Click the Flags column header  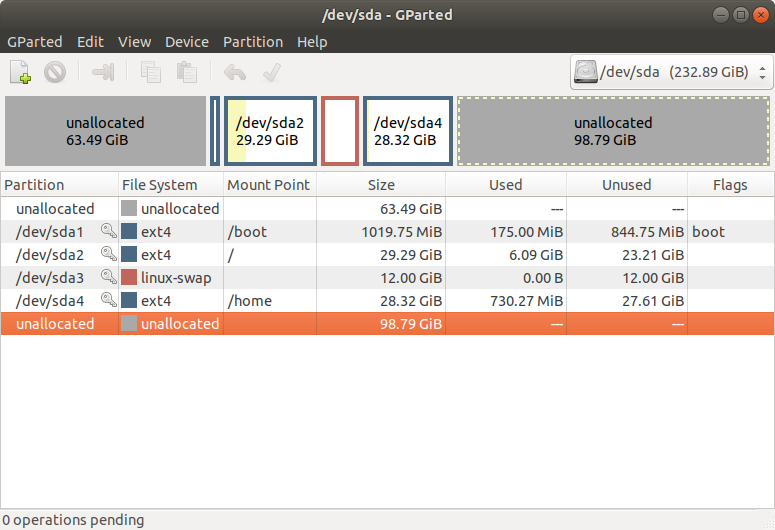click(x=731, y=184)
